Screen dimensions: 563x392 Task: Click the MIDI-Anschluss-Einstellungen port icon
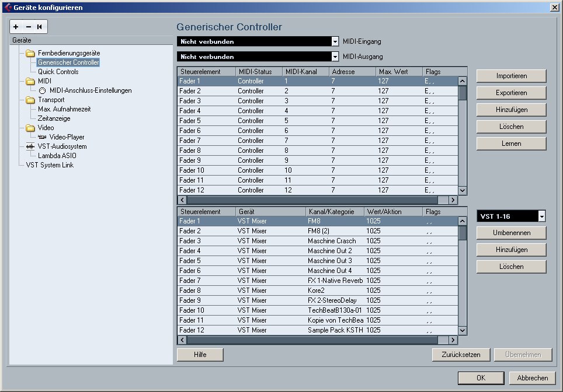pos(42,91)
